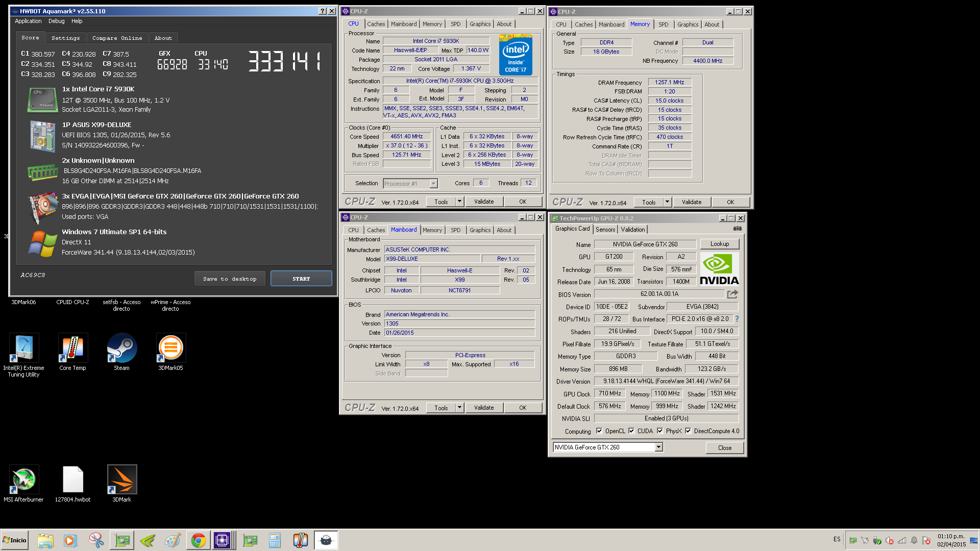Open Paint from the taskbar
This screenshot has width=980, height=551.
pyautogui.click(x=173, y=540)
